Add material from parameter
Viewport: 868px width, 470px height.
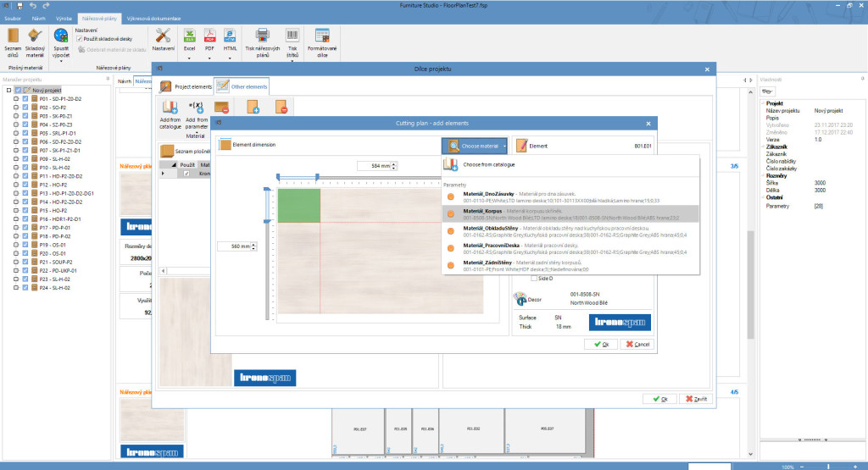click(196, 115)
